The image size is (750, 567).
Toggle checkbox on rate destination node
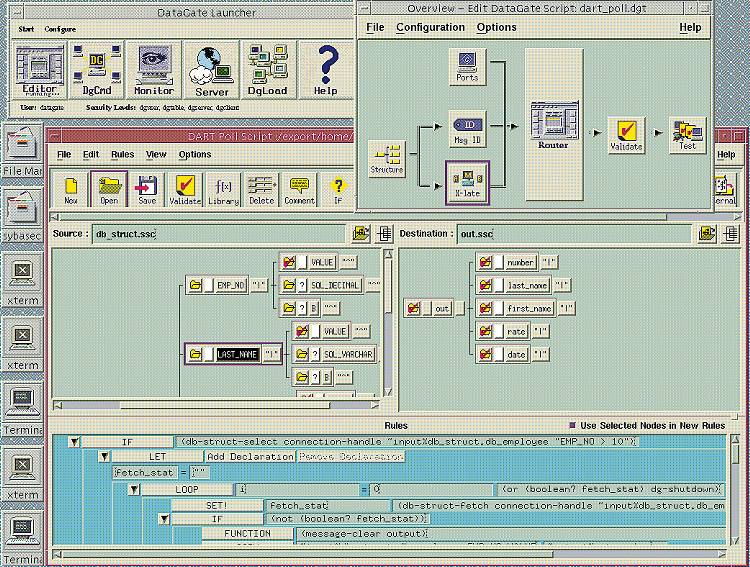tap(499, 331)
